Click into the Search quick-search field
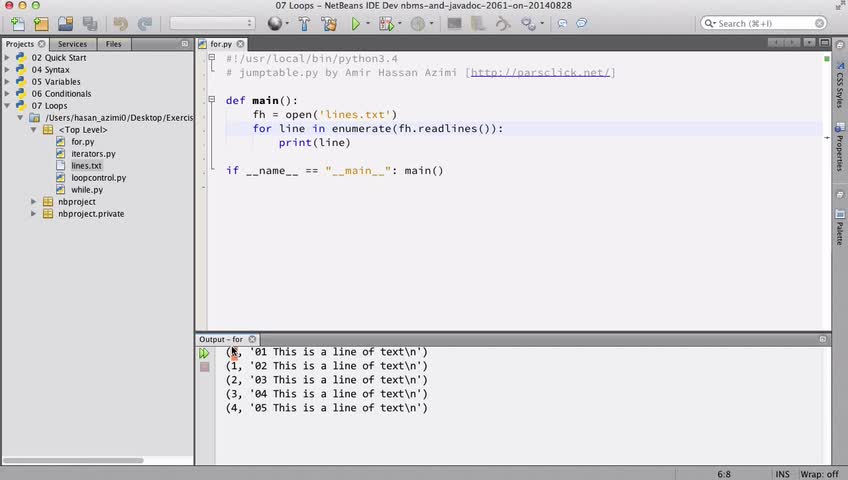This screenshot has height=480, width=848. [765, 23]
